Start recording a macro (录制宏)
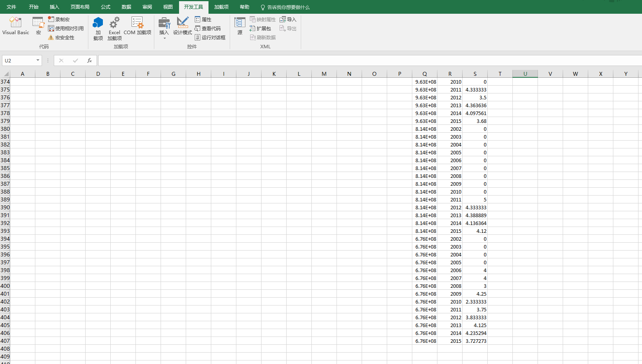The width and height of the screenshot is (642, 364). coord(59,19)
